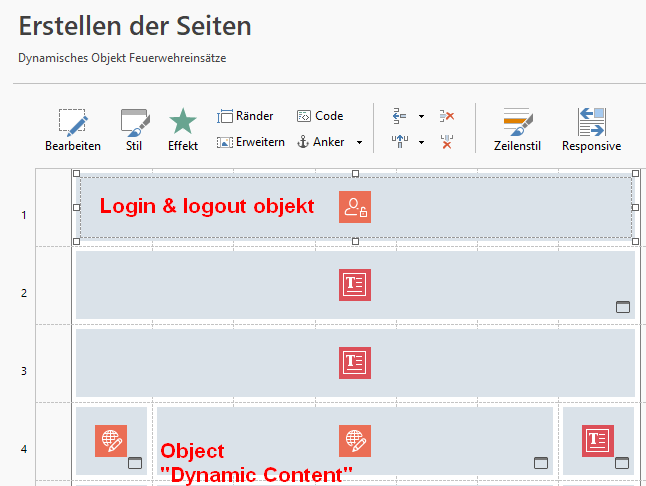
Task: Select the left dynamic content object in row 4
Action: (x=111, y=440)
